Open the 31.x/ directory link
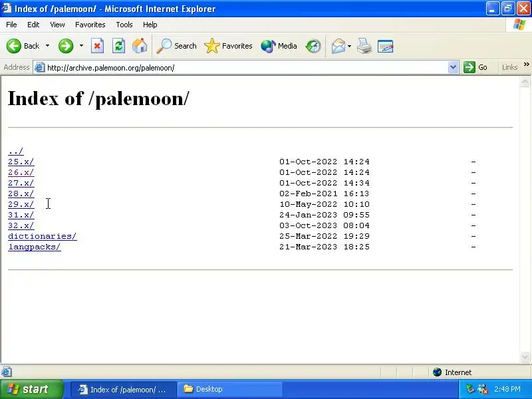532x399 pixels. point(21,215)
